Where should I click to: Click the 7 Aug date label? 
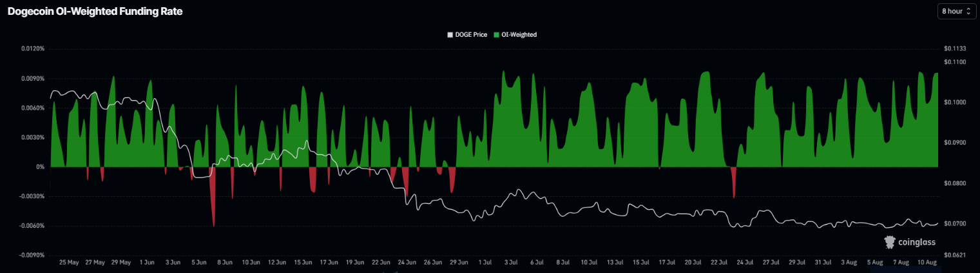[901, 263]
